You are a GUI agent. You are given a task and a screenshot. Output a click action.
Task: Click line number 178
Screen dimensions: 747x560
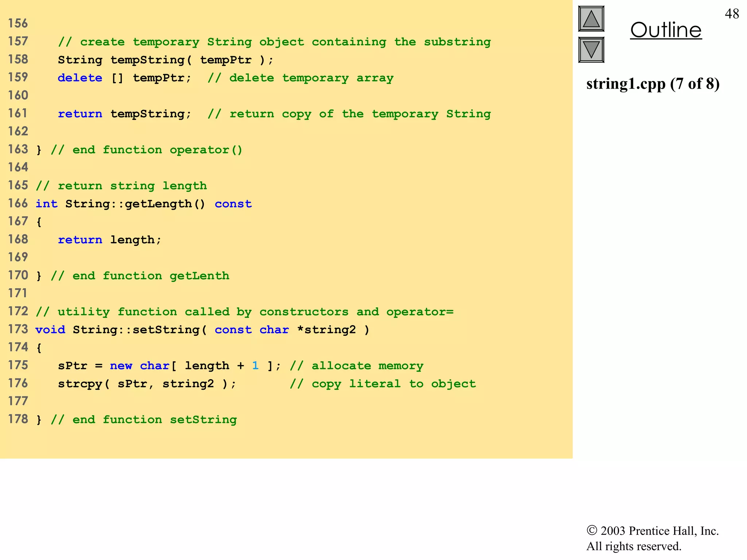[18, 419]
